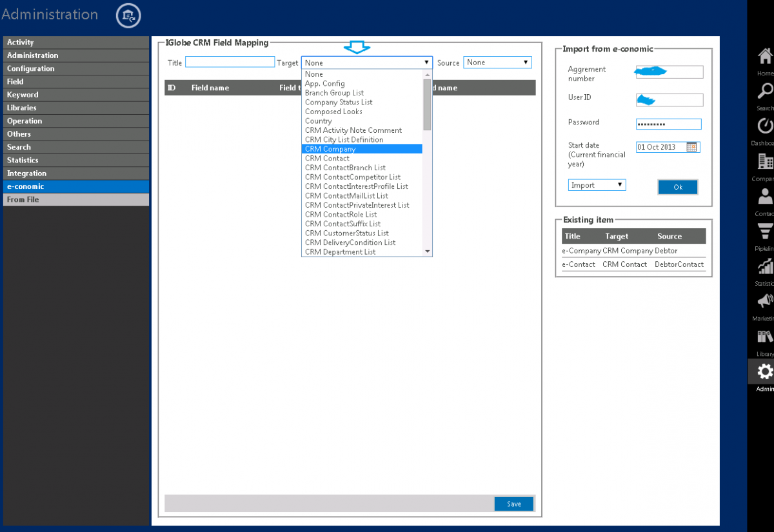
Task: Select the Statistics item in left menu
Action: [76, 160]
